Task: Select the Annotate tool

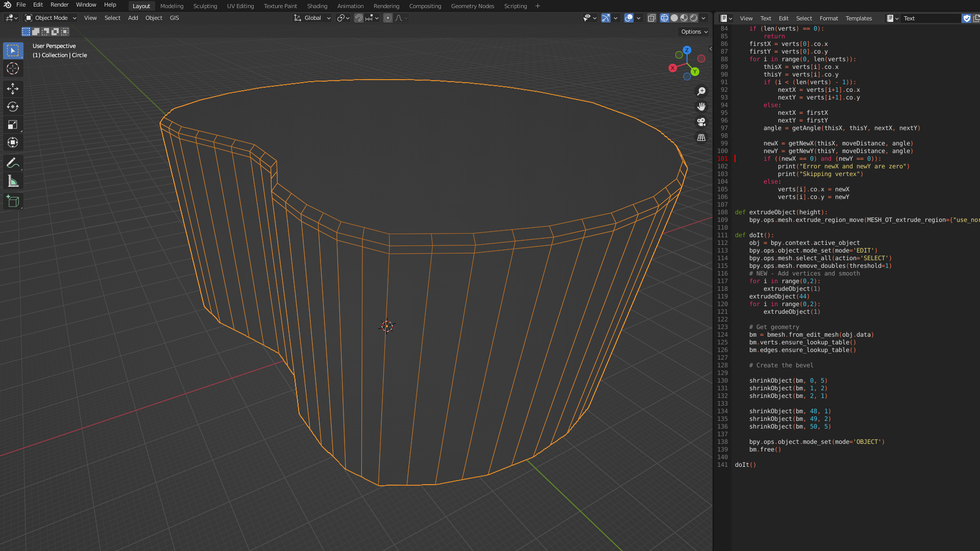Action: click(x=13, y=163)
